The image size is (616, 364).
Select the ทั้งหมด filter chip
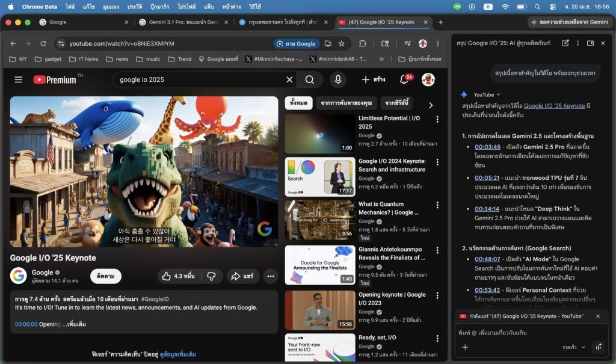point(298,103)
